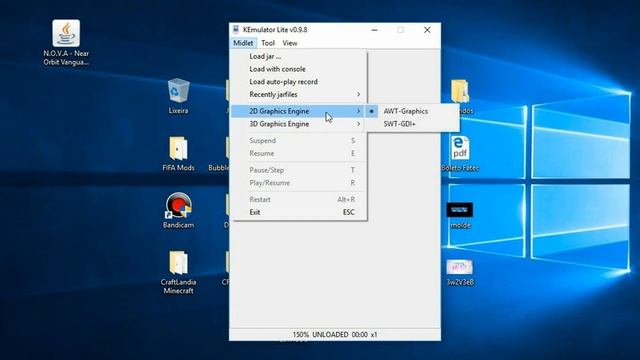The height and width of the screenshot is (360, 640).
Task: Minimize the KEmulator Lite window
Action: coord(374,30)
